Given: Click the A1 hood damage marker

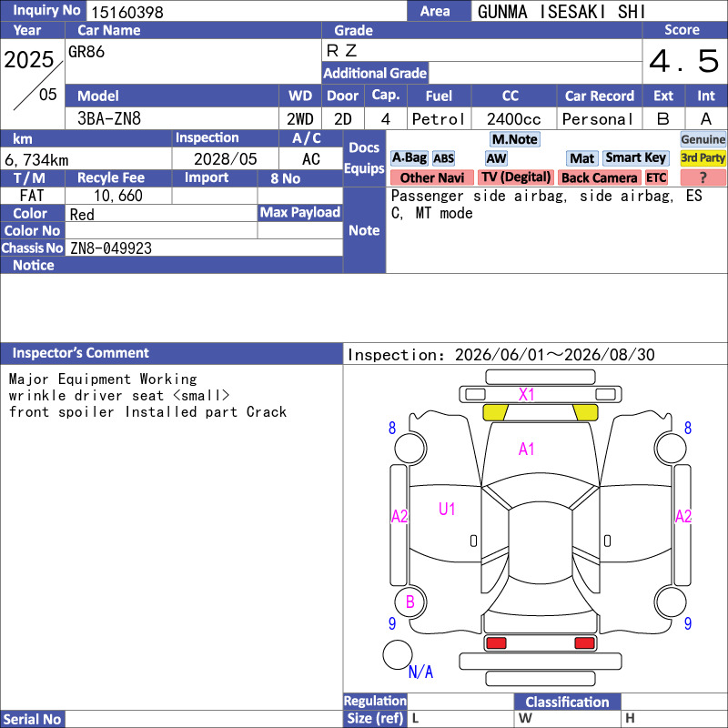Looking at the screenshot, I should (x=527, y=449).
